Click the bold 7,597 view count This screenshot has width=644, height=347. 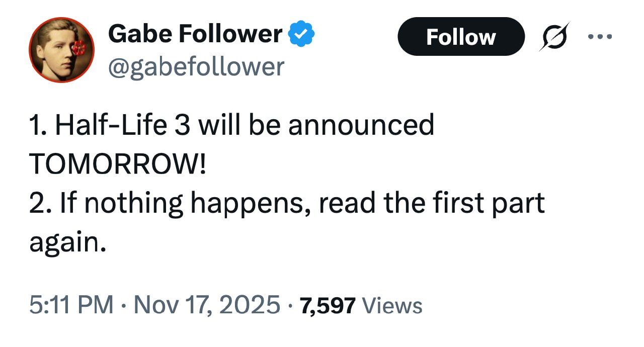pos(328,305)
